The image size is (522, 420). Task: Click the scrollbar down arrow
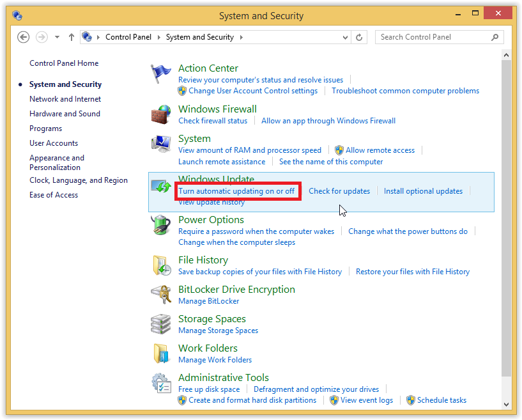[507, 405]
